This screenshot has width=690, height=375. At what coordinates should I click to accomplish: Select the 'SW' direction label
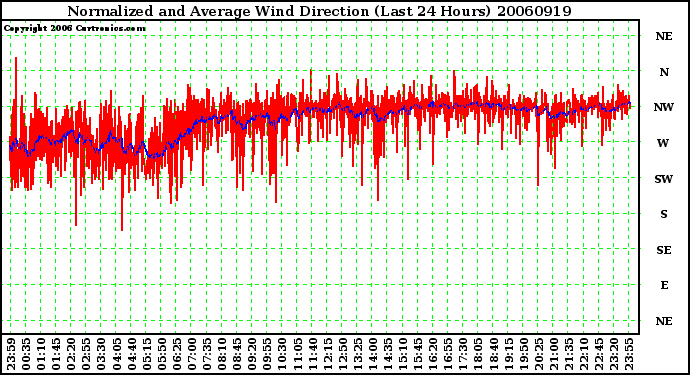[664, 179]
